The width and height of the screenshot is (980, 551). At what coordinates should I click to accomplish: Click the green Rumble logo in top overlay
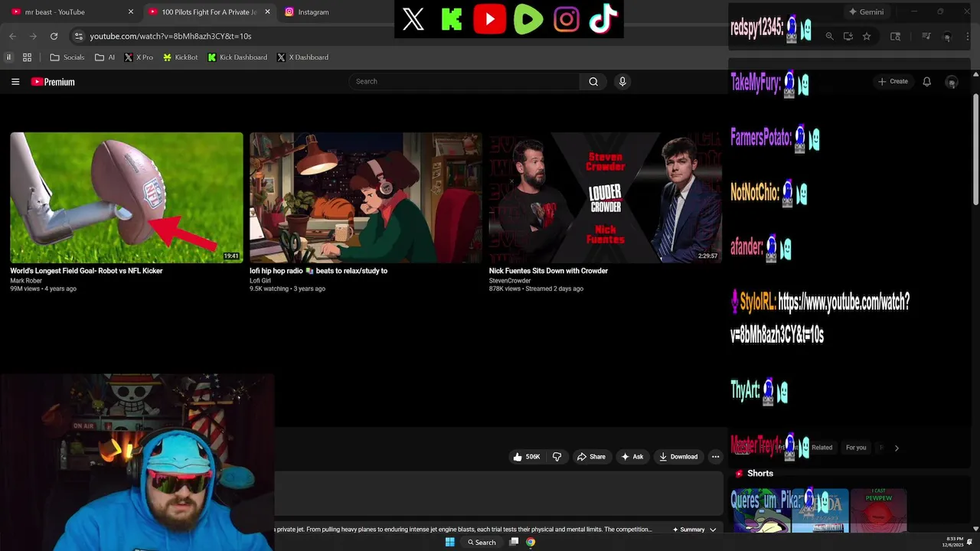(528, 20)
